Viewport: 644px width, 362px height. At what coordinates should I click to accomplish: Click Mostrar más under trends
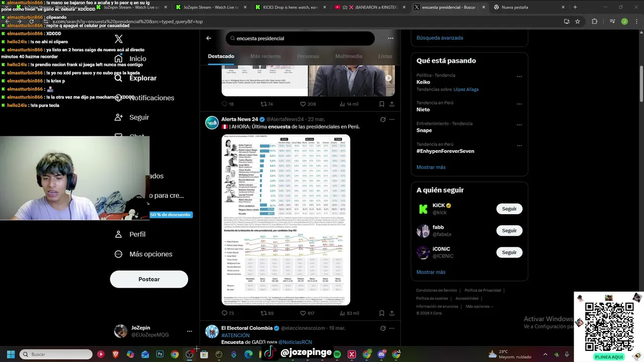[431, 167]
